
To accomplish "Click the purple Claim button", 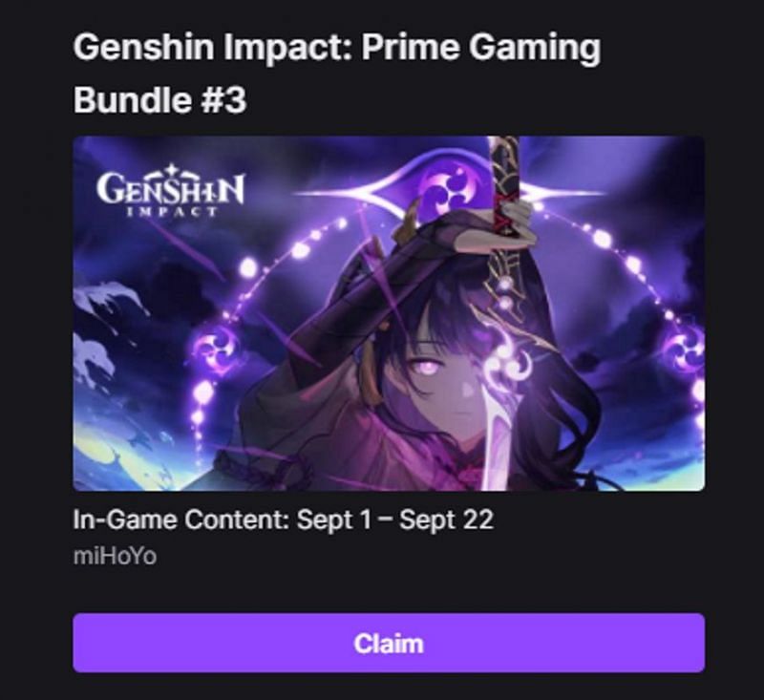I will click(x=389, y=643).
